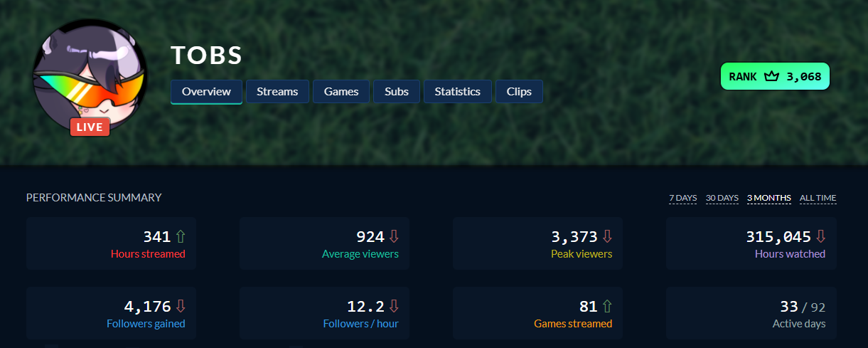Viewport: 868px width, 348px height.
Task: Select the 30 DAYS time range
Action: tap(722, 198)
